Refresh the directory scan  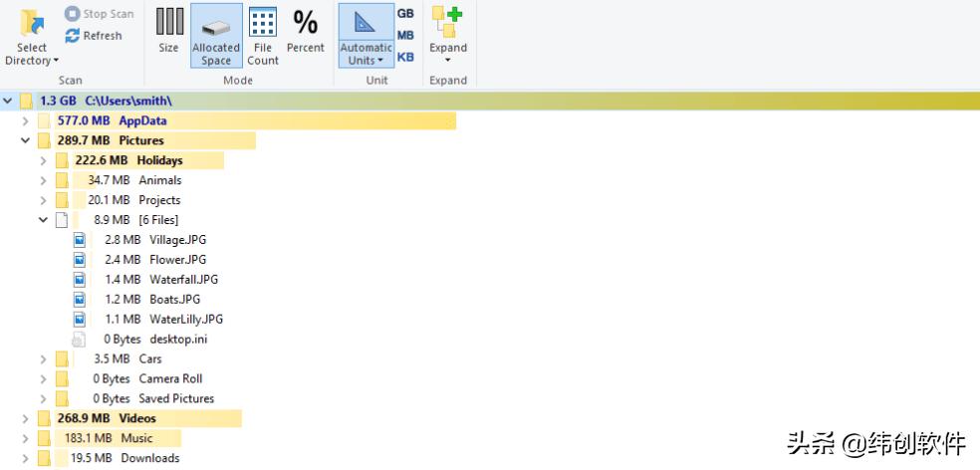coord(94,36)
